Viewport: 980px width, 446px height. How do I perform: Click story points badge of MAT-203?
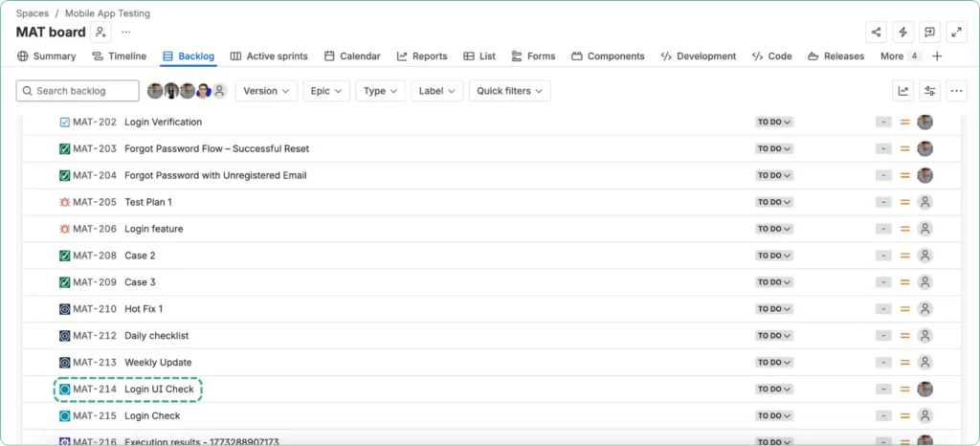click(883, 148)
